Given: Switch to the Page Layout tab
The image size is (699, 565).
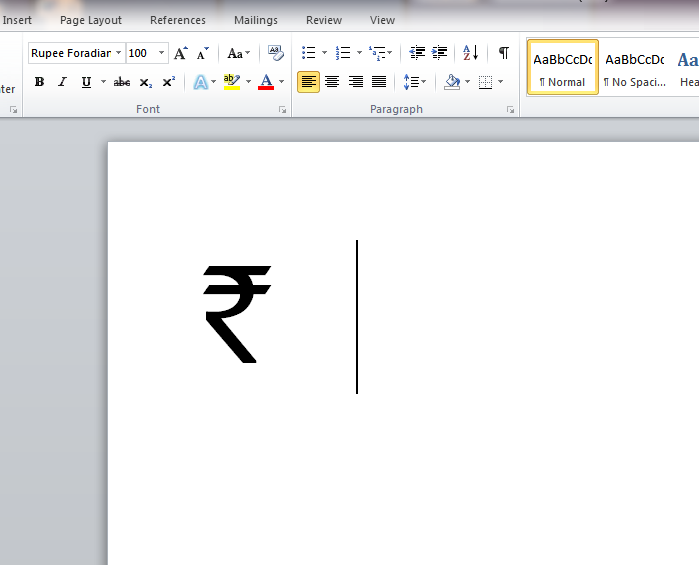Looking at the screenshot, I should point(90,20).
